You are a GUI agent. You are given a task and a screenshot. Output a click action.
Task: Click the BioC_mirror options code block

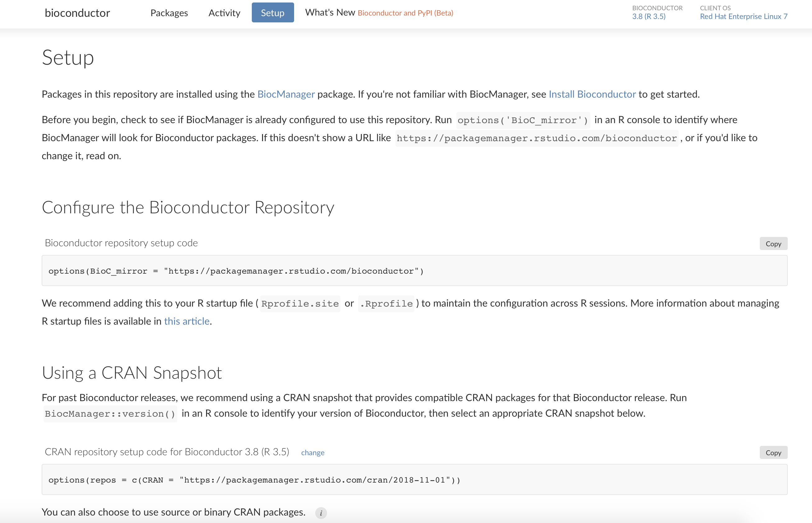pos(236,271)
